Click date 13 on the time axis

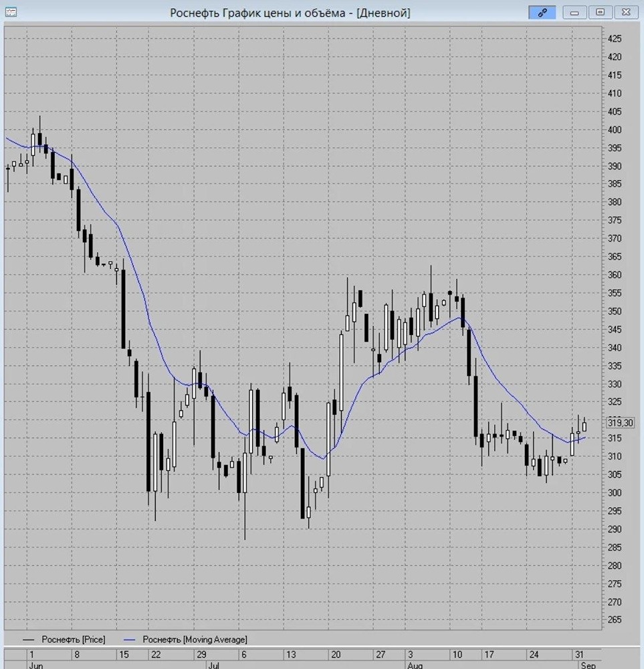pos(291,654)
